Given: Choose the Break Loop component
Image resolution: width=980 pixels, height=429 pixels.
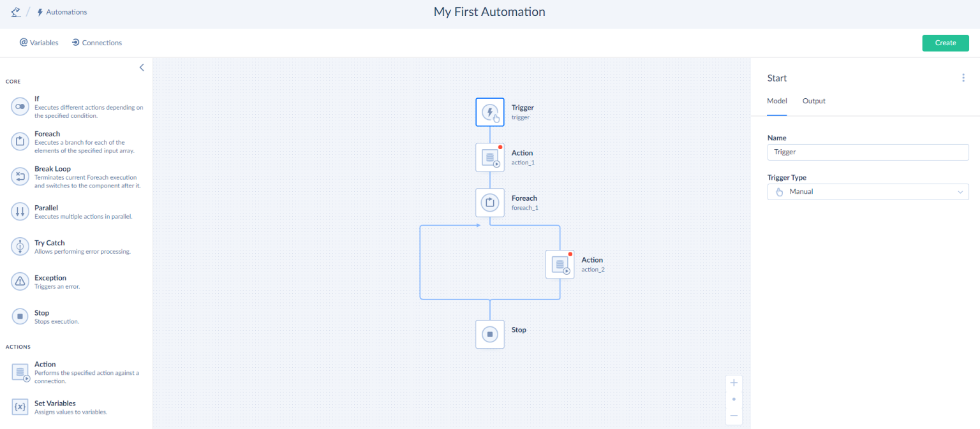Looking at the screenshot, I should coord(77,177).
